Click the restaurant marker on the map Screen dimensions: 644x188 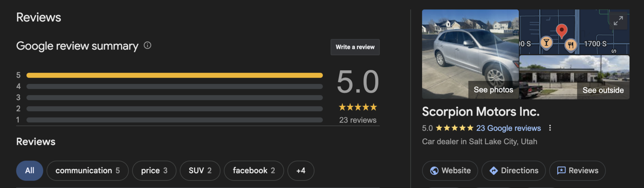570,45
